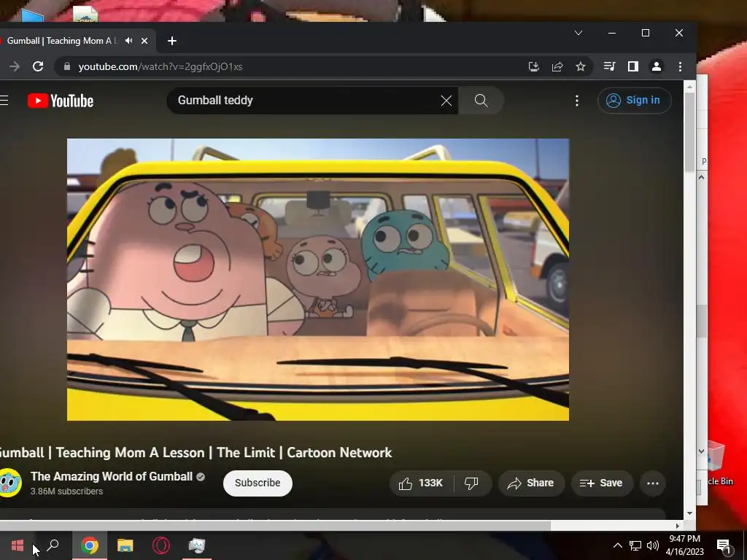Screen dimensions: 747x560
Task: Click the Sign in button
Action: [x=634, y=101]
